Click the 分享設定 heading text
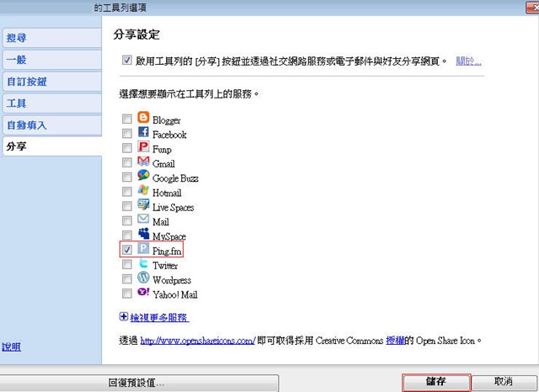Image resolution: width=539 pixels, height=392 pixels. pyautogui.click(x=136, y=34)
